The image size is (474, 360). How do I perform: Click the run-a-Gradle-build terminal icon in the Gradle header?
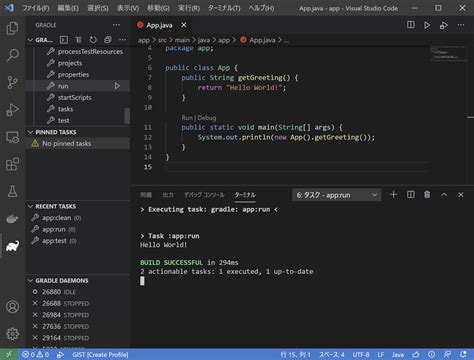pyautogui.click(x=64, y=40)
